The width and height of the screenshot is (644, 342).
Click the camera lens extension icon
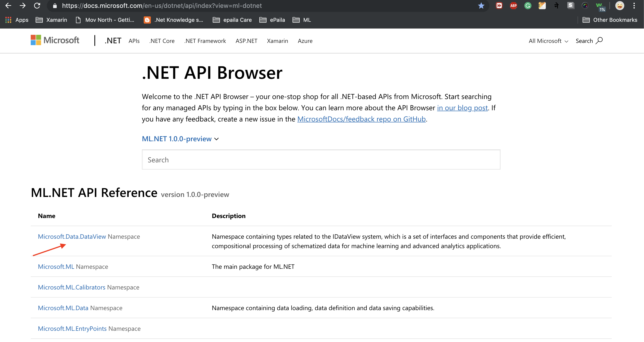pyautogui.click(x=585, y=6)
